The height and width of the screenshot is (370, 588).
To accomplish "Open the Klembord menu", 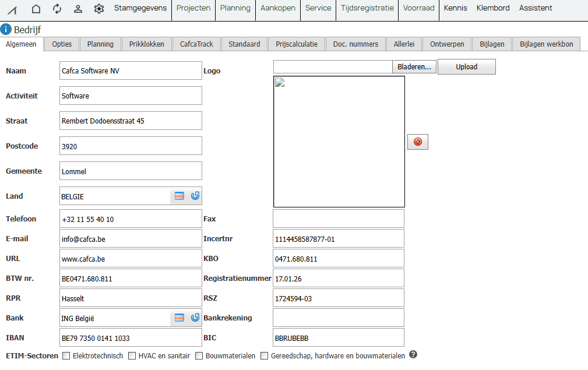I will 493,8.
